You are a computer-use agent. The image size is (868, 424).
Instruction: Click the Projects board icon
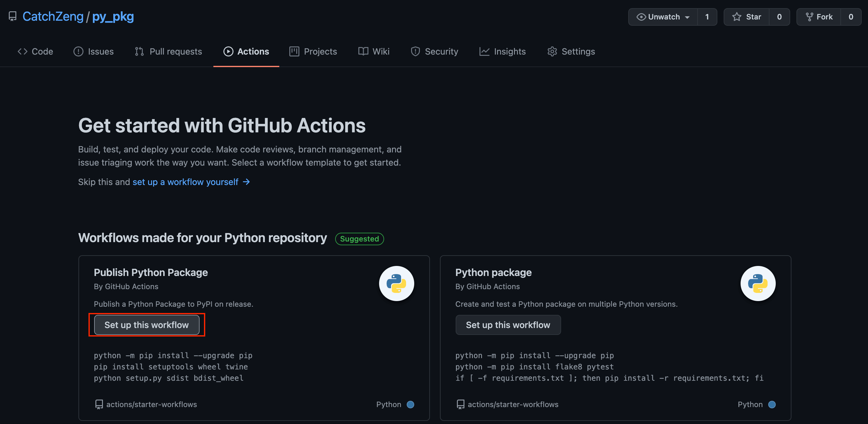(294, 51)
